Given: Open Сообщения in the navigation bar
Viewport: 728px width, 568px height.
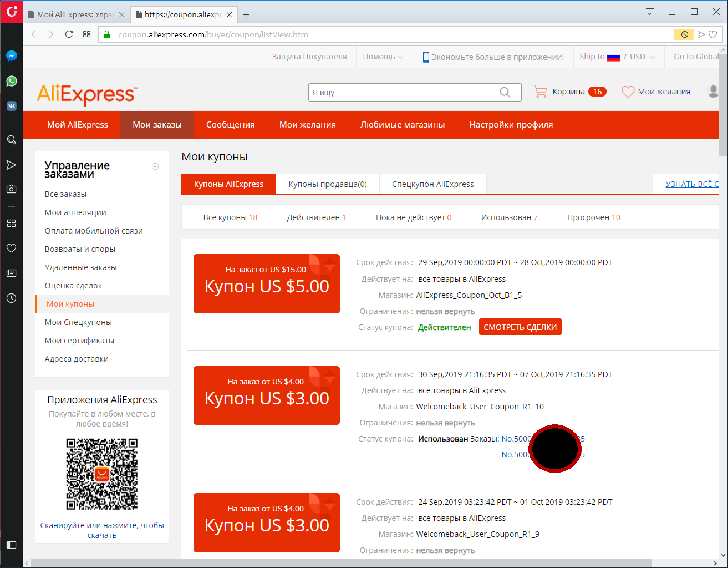Looking at the screenshot, I should pyautogui.click(x=231, y=125).
